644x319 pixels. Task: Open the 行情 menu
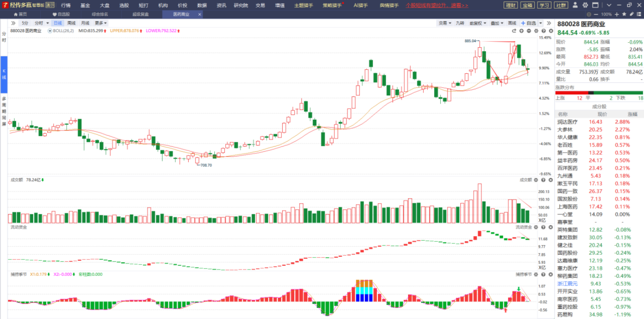click(x=66, y=5)
